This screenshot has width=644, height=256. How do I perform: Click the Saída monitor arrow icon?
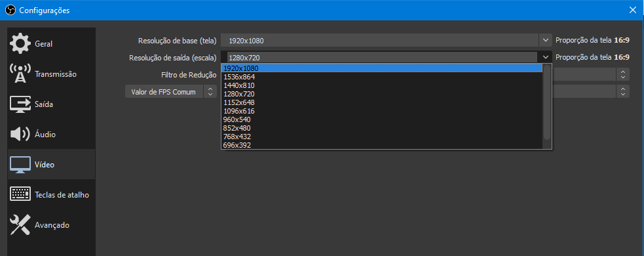(x=20, y=104)
